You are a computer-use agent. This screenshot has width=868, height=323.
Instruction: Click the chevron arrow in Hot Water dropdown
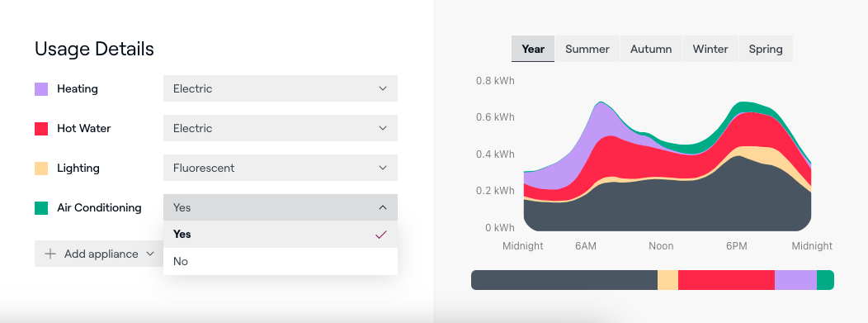(x=383, y=128)
